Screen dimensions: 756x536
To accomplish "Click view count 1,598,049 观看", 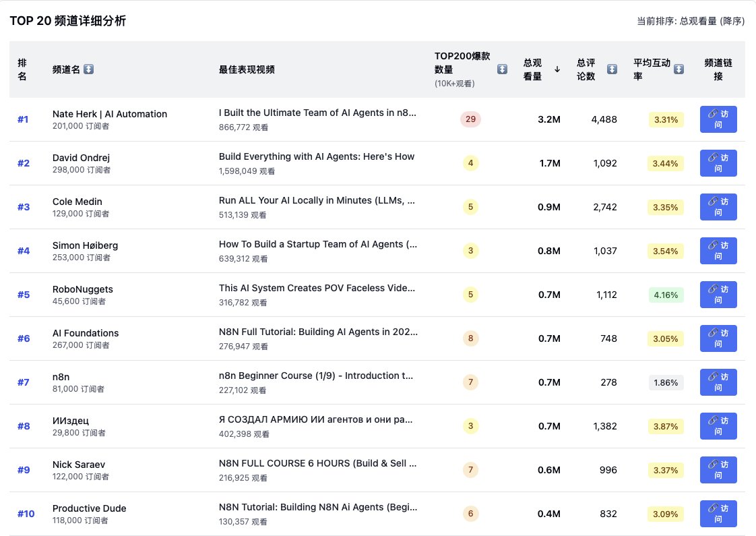I will 247,171.
